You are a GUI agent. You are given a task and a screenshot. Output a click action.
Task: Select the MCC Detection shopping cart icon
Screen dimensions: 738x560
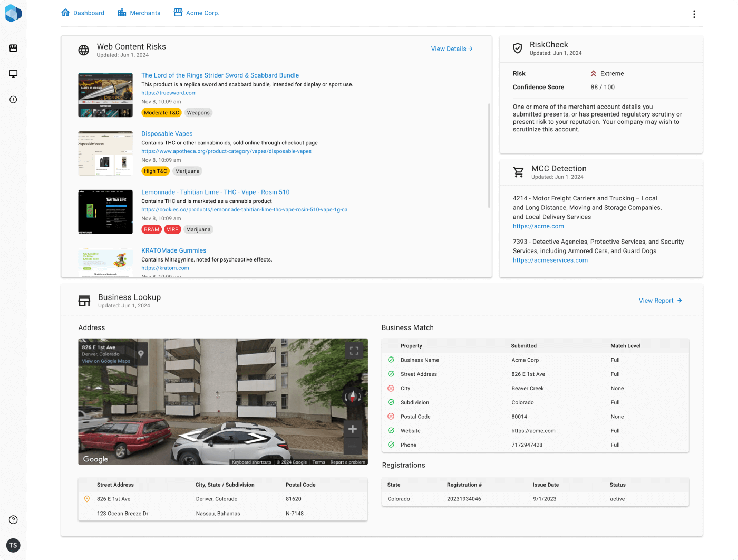518,172
